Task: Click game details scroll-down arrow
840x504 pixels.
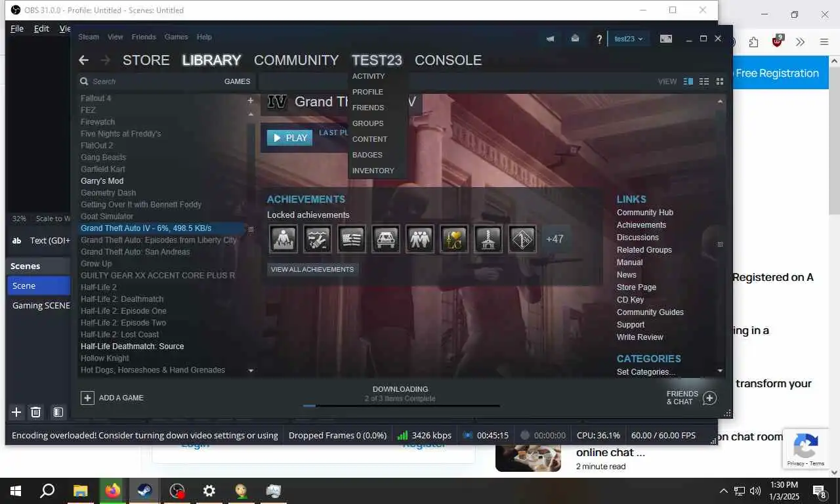Action: (x=720, y=371)
